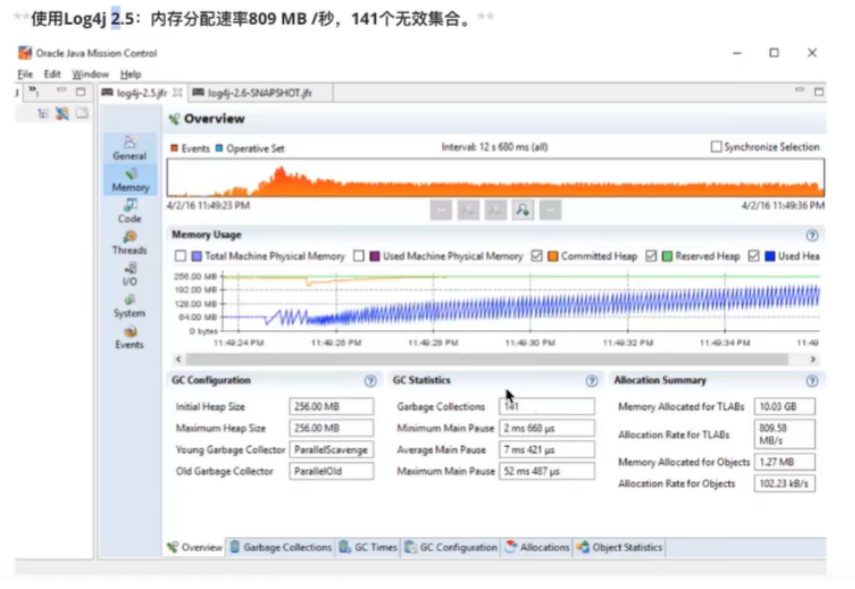The image size is (855, 589).
Task: Click the chart scrollbar right arrow
Action: pyautogui.click(x=812, y=359)
